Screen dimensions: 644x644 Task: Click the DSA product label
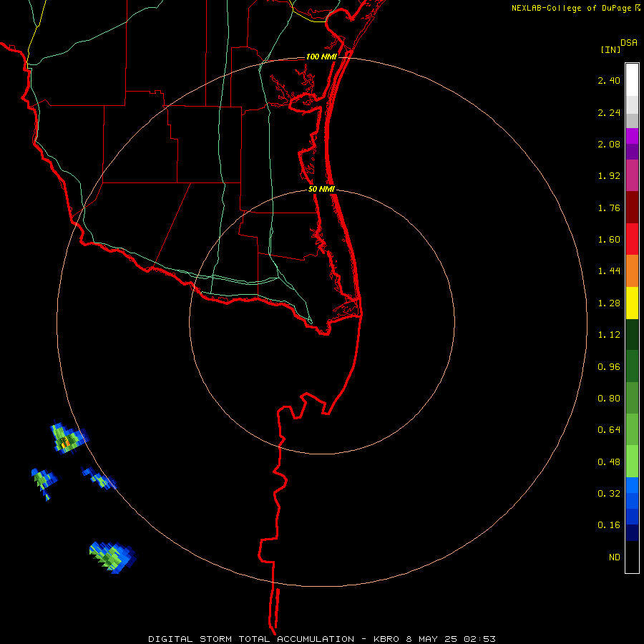pyautogui.click(x=629, y=43)
